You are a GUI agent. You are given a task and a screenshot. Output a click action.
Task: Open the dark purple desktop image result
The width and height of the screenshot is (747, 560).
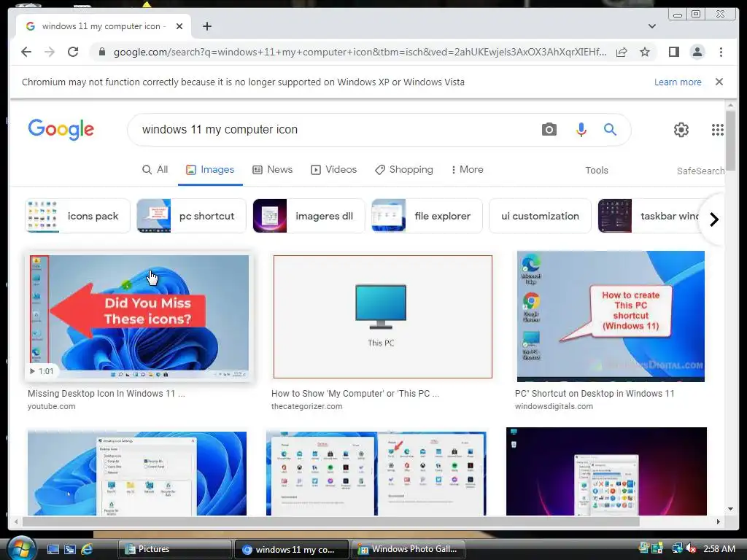pos(606,472)
